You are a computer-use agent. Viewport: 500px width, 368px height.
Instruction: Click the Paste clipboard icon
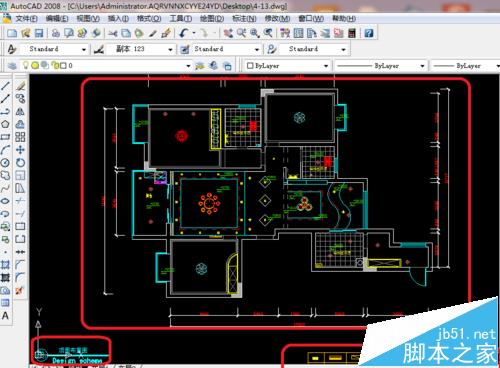pyautogui.click(x=139, y=33)
